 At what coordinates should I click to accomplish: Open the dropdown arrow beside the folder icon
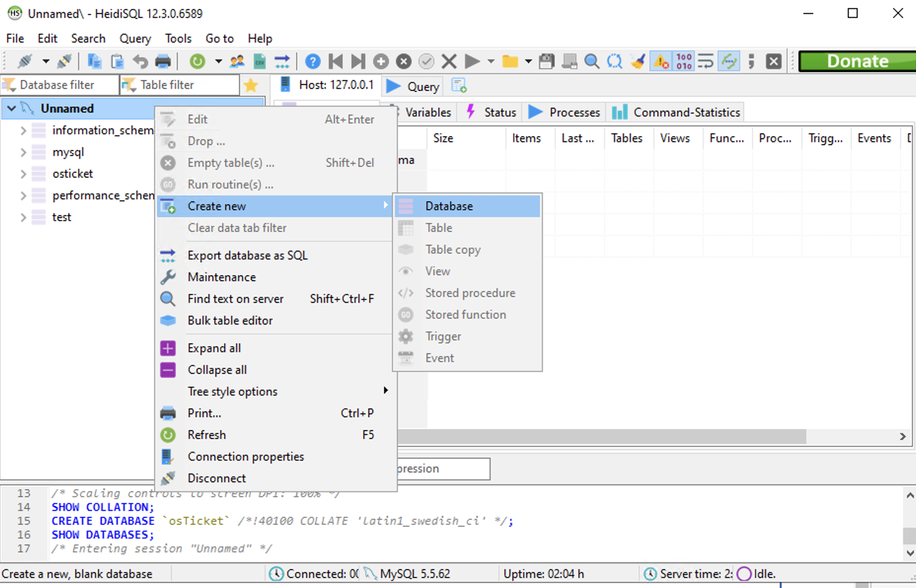(x=529, y=61)
